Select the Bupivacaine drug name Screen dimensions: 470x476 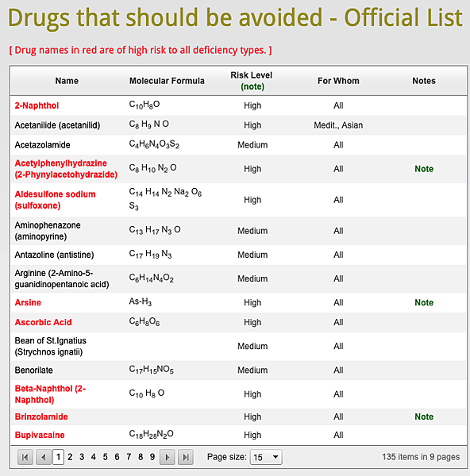pyautogui.click(x=40, y=435)
